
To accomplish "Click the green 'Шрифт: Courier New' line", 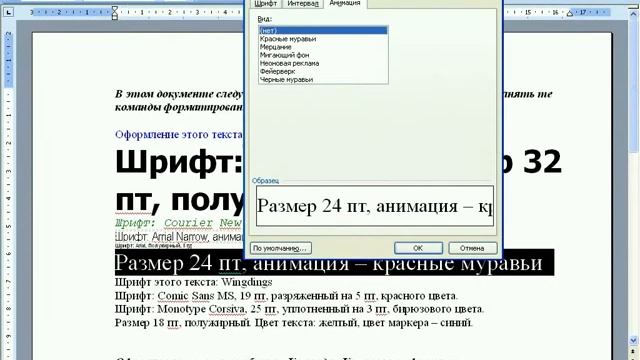I will click(x=179, y=223).
